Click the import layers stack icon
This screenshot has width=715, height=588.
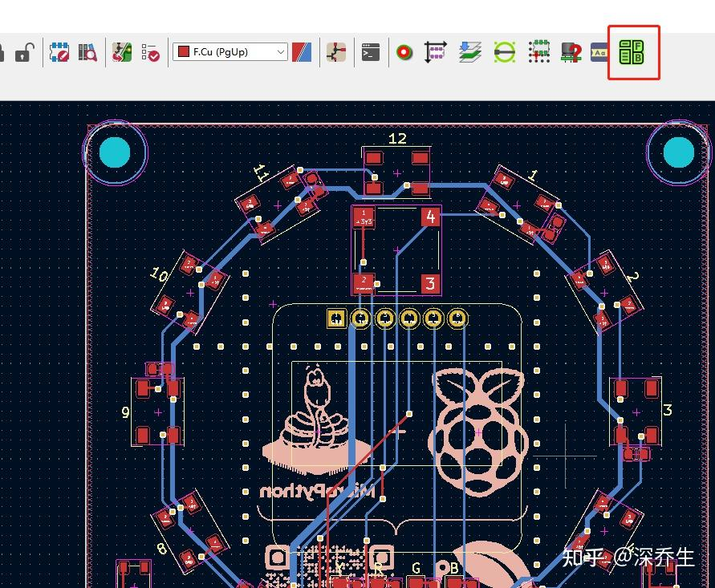point(470,51)
